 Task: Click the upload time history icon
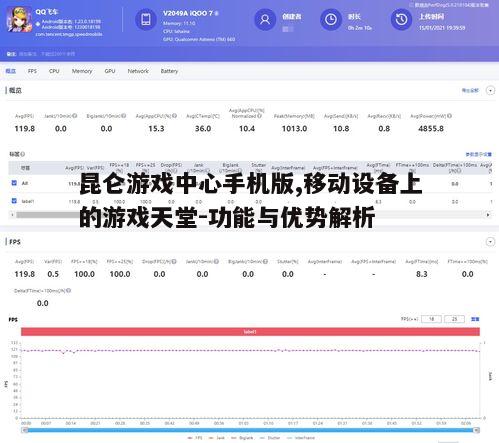[401, 19]
